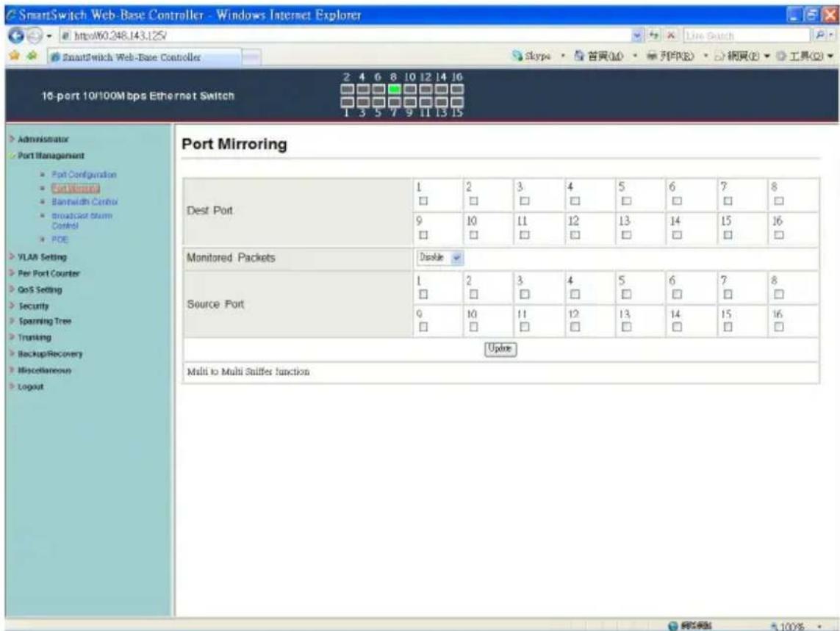Click the port 14 indicator icon
This screenshot has width=840, height=631.
click(x=441, y=89)
